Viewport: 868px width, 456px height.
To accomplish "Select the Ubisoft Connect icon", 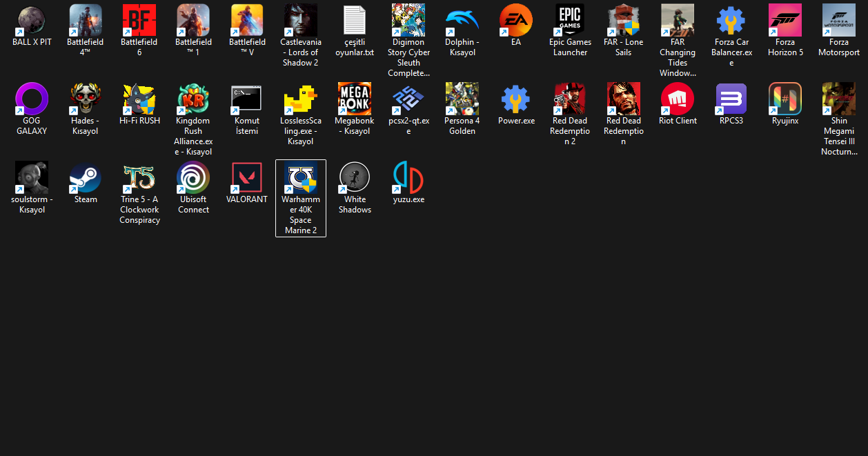I will (193, 178).
